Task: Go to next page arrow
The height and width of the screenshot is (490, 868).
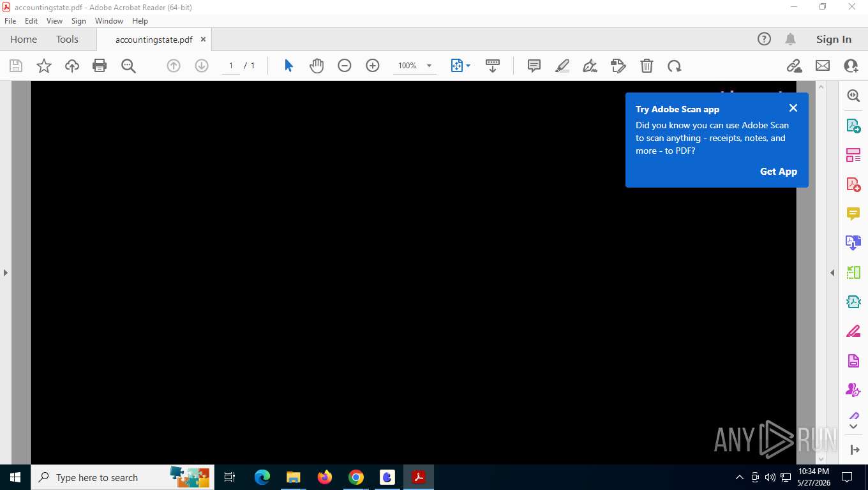Action: (x=202, y=66)
